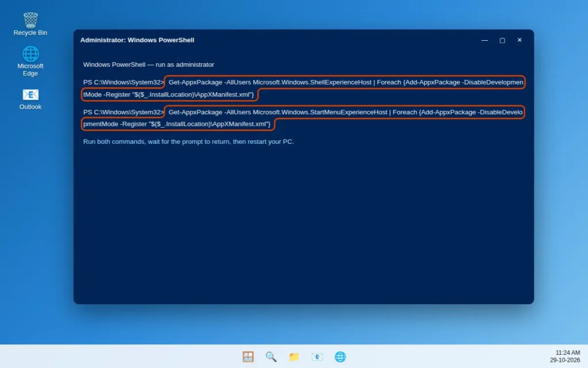Click the line starting with 'tMode -Register'
588x368 pixels.
169,94
